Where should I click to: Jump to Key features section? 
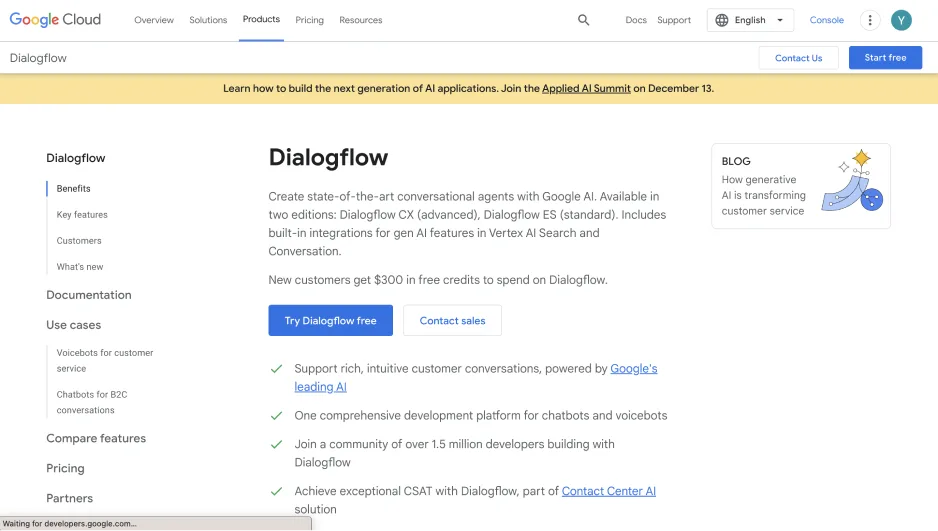(x=82, y=215)
